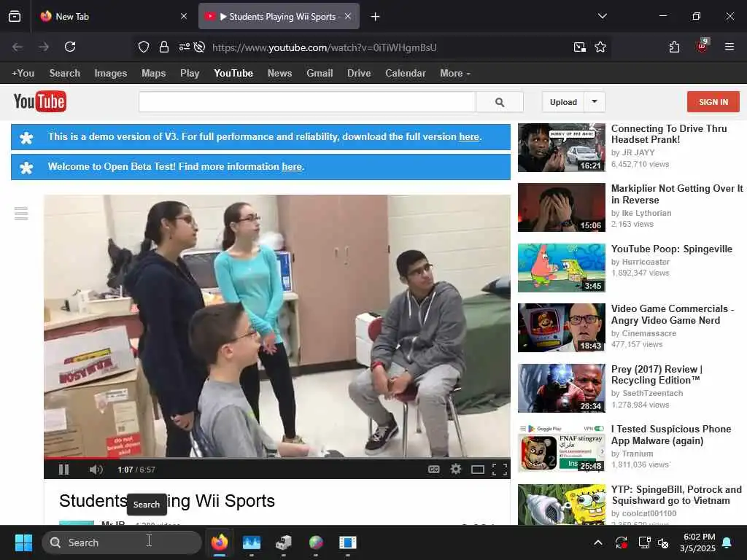Image resolution: width=747 pixels, height=560 pixels.
Task: Open the +You link in the top bar
Action: tap(23, 74)
